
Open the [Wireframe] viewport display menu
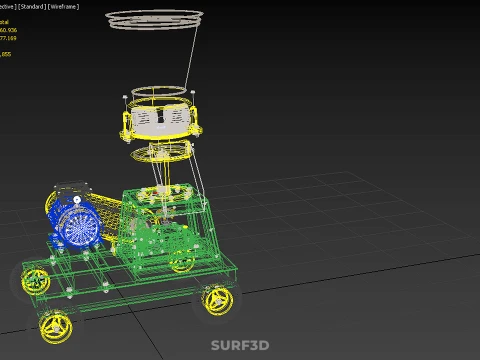(x=64, y=7)
